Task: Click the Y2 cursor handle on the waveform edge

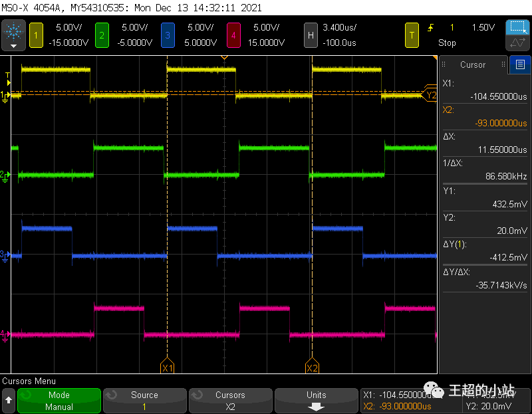Action: 431,95
